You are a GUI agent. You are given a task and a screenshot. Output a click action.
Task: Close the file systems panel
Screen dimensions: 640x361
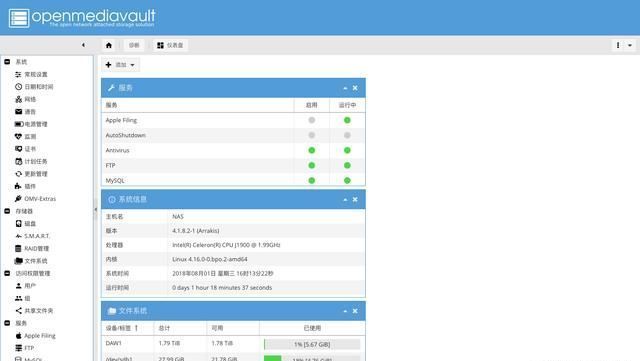pos(355,311)
